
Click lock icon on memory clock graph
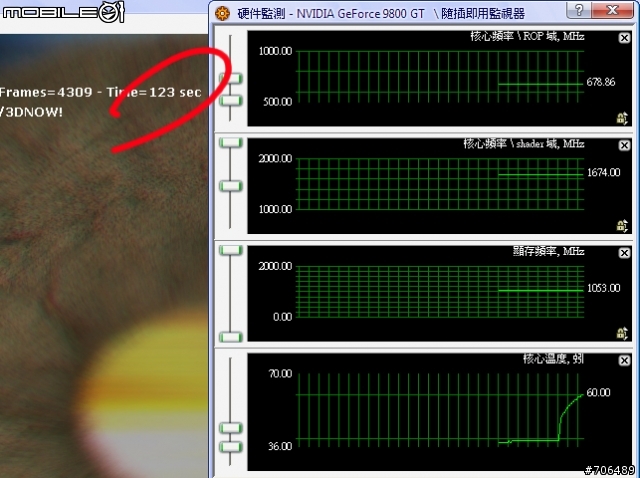tap(622, 333)
